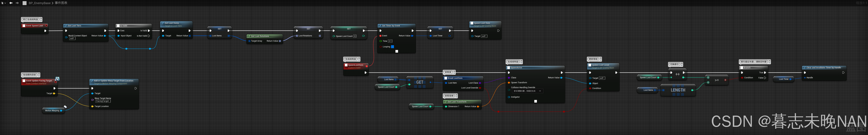Select BP_EnemyBase in the breadcrumb
This screenshot has height=135, width=868.
coord(39,3)
